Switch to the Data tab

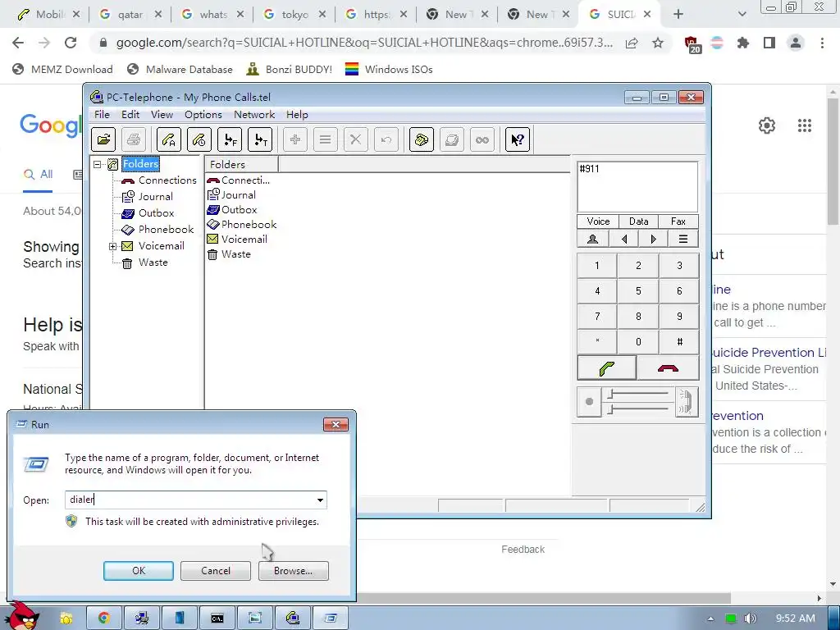[x=638, y=221]
